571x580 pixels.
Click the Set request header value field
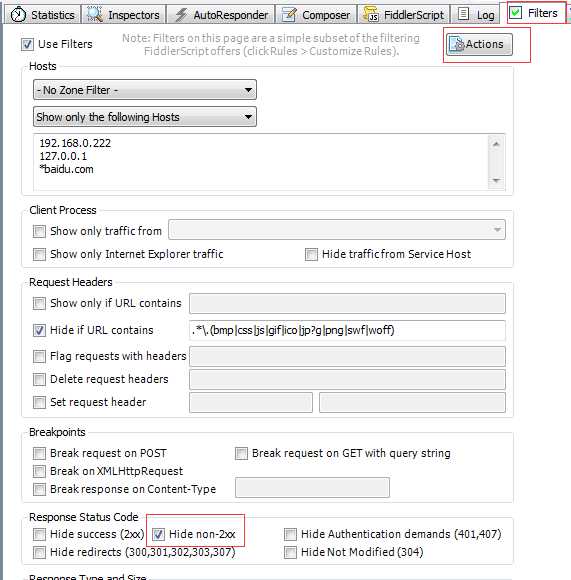coord(412,402)
